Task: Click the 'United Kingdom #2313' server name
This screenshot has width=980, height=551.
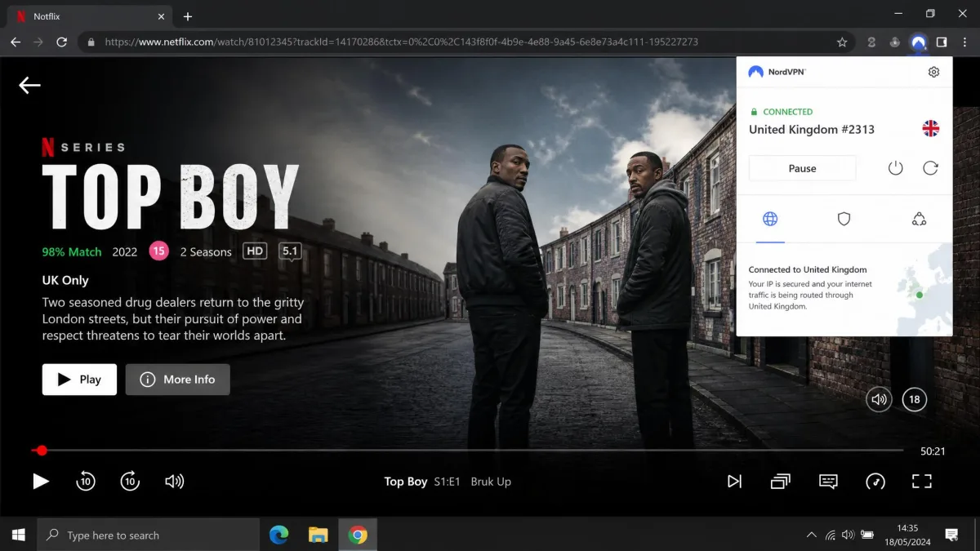Action: [x=812, y=129]
